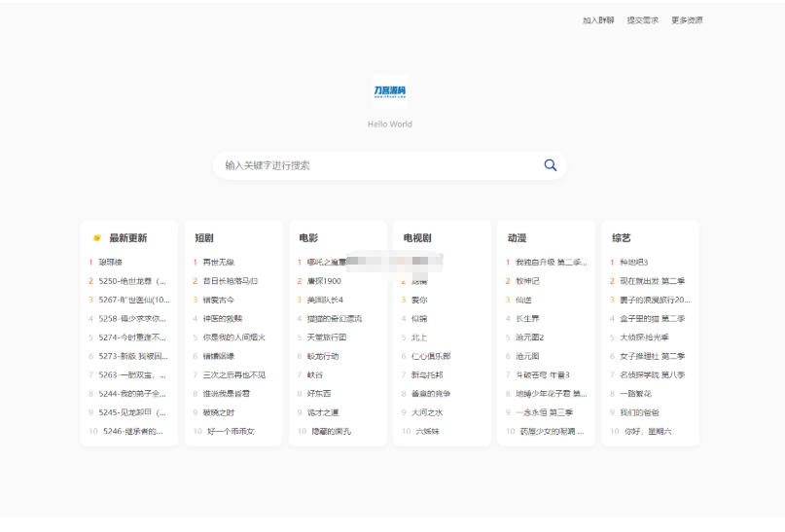Open variety show 大侦探·拾光季
785x532 pixels.
644,337
